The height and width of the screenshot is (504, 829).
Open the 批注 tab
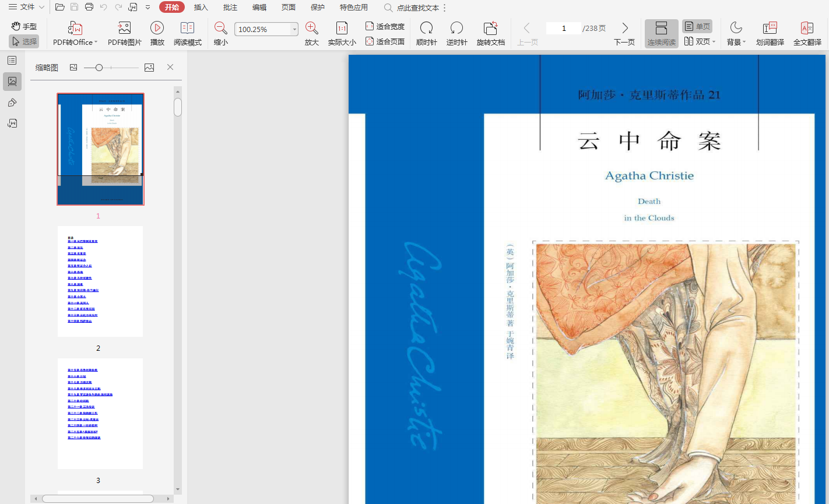(230, 7)
